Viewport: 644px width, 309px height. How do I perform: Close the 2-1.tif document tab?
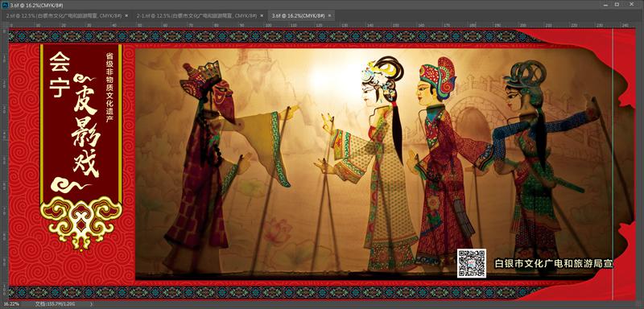(x=262, y=15)
